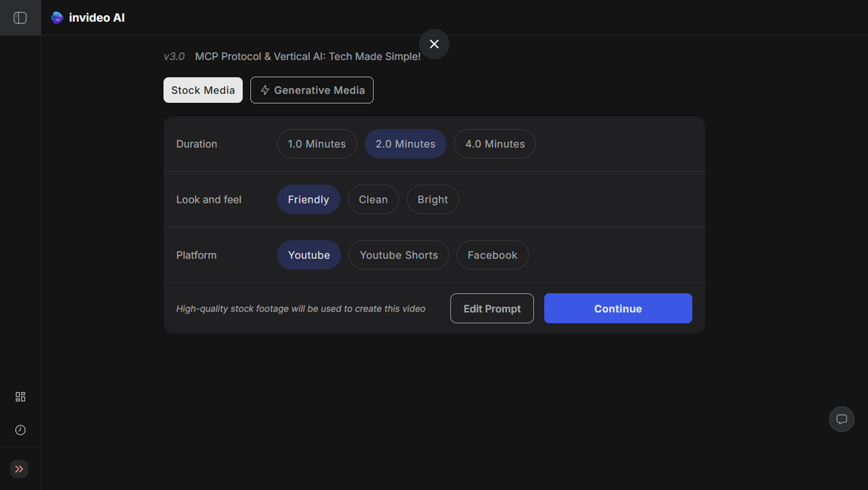This screenshot has width=868, height=490.
Task: Switch to the Generative Media tab
Action: click(x=312, y=90)
